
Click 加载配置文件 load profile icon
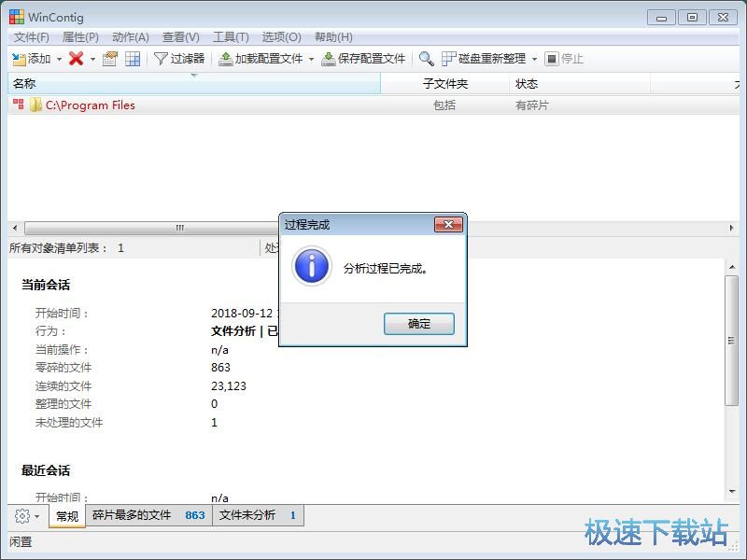[x=225, y=59]
